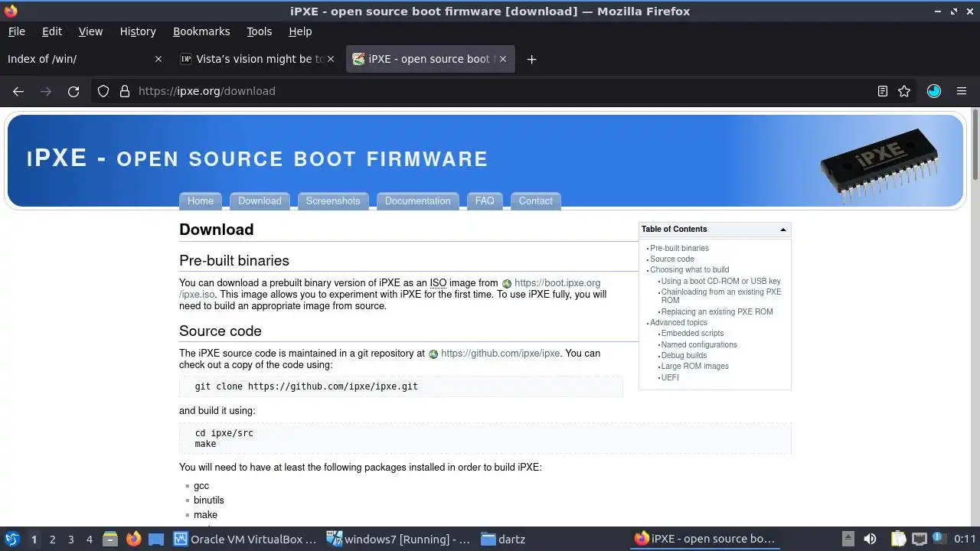The height and width of the screenshot is (551, 980).
Task: Follow the boot.ipxe.org/ipxe.iso link
Action: (x=557, y=283)
